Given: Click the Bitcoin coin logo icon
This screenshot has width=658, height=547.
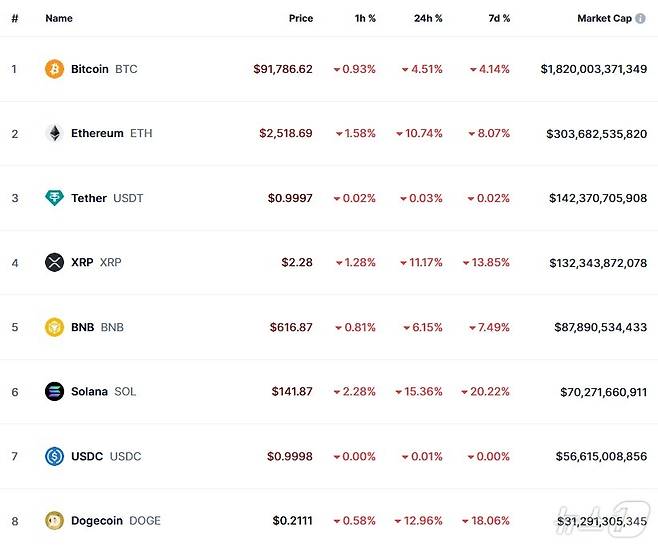Looking at the screenshot, I should pyautogui.click(x=54, y=69).
